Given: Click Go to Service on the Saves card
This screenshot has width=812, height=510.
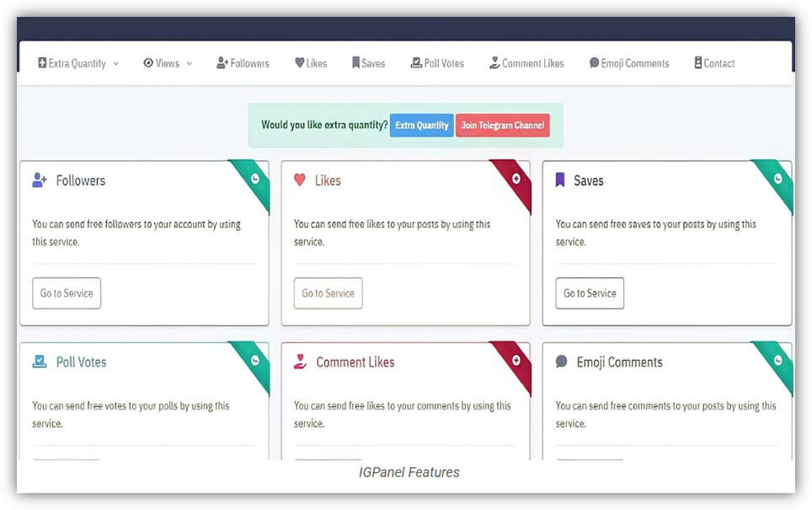Looking at the screenshot, I should 590,293.
